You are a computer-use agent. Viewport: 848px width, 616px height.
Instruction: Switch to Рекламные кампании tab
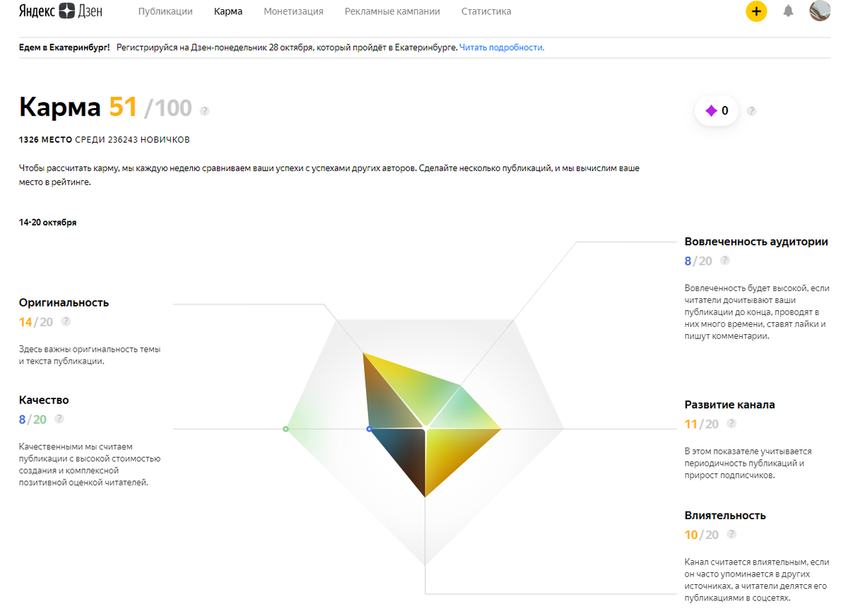click(392, 11)
